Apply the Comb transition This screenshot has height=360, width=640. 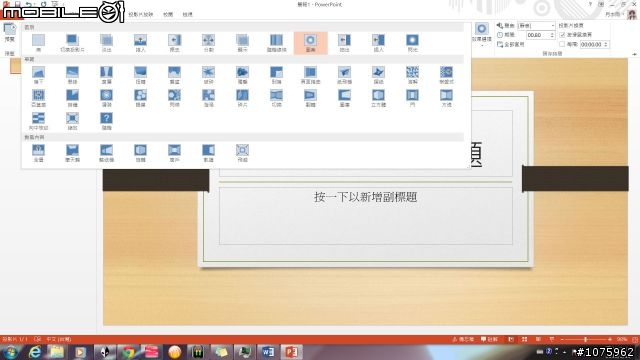pyautogui.click(x=38, y=121)
